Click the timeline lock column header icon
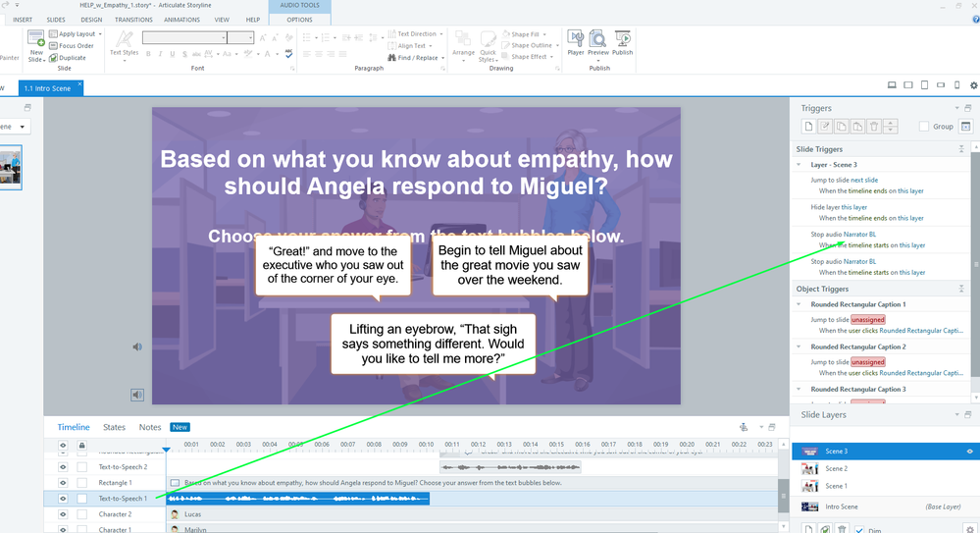The width and height of the screenshot is (980, 533). click(x=81, y=446)
